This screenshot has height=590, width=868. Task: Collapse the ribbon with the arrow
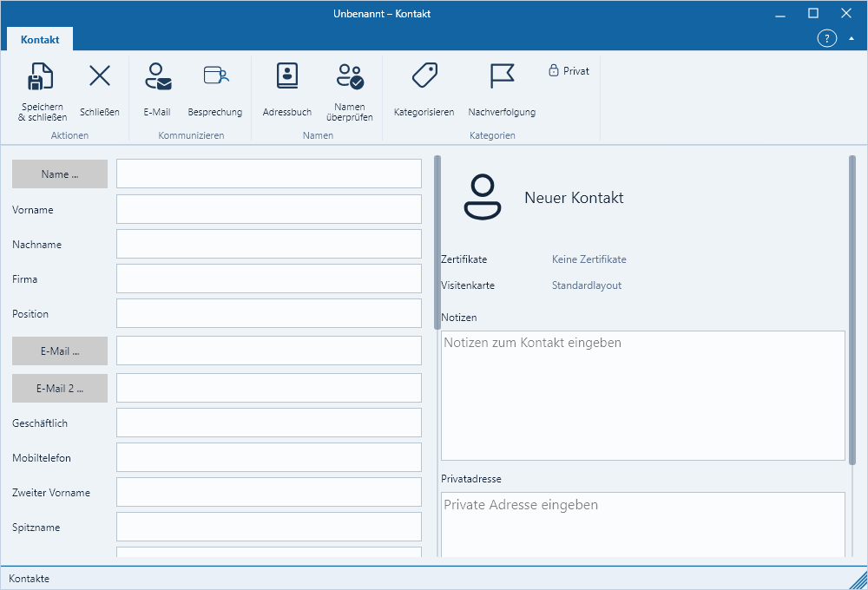[x=852, y=39]
